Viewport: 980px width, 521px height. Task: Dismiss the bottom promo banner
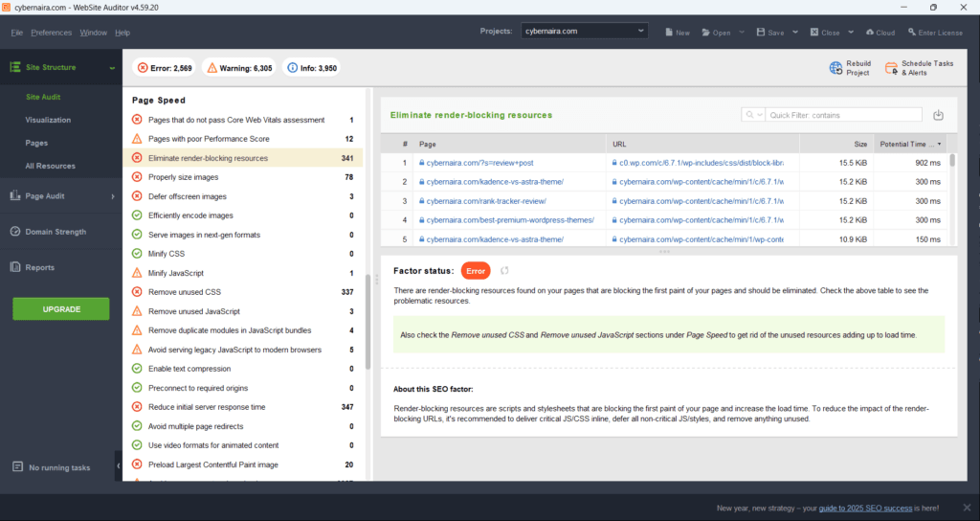click(967, 508)
